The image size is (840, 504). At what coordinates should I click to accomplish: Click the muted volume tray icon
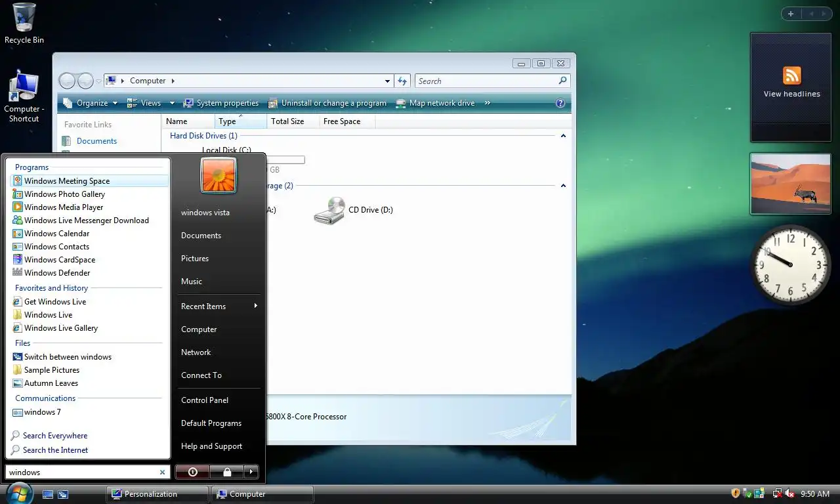(x=789, y=493)
